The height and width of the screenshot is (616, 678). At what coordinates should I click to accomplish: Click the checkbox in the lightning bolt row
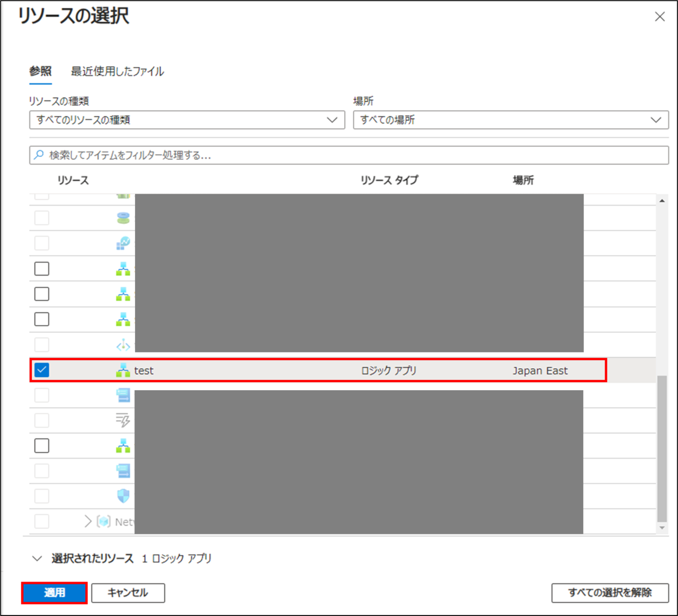[x=42, y=420]
